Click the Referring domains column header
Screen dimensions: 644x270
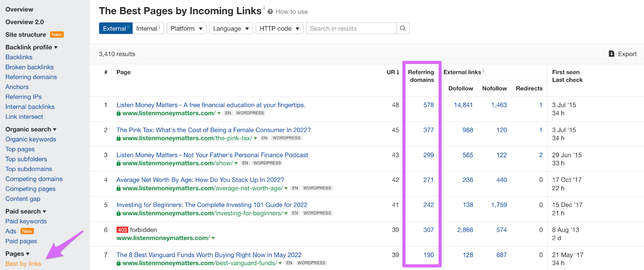coord(421,76)
